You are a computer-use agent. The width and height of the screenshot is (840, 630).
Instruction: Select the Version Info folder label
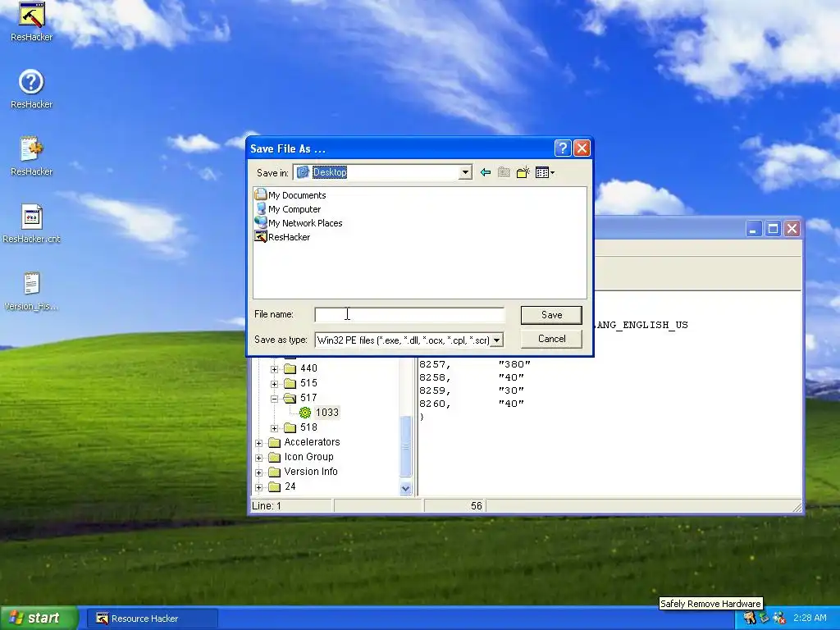pyautogui.click(x=311, y=472)
